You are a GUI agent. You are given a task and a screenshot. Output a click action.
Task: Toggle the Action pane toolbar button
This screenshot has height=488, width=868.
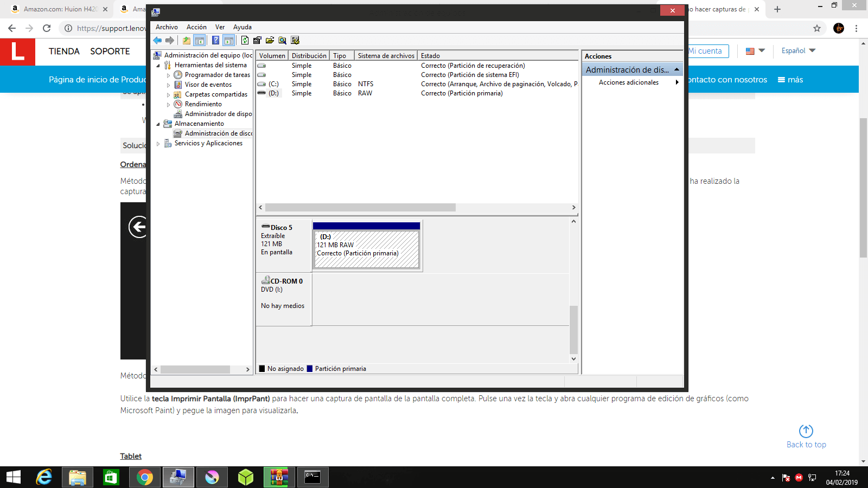[228, 40]
